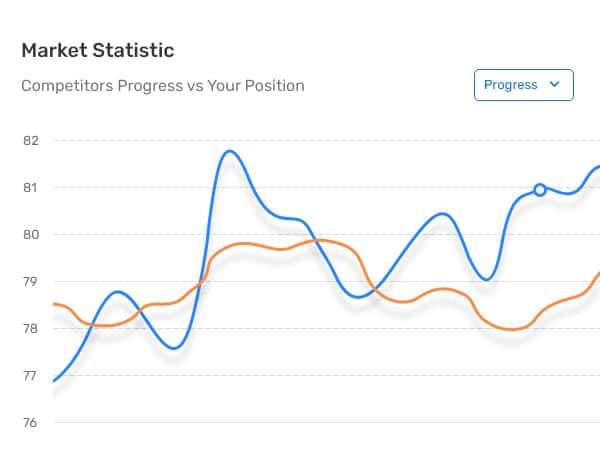Click the 82 y-axis label
Screen dimensions: 600x460
(x=31, y=141)
